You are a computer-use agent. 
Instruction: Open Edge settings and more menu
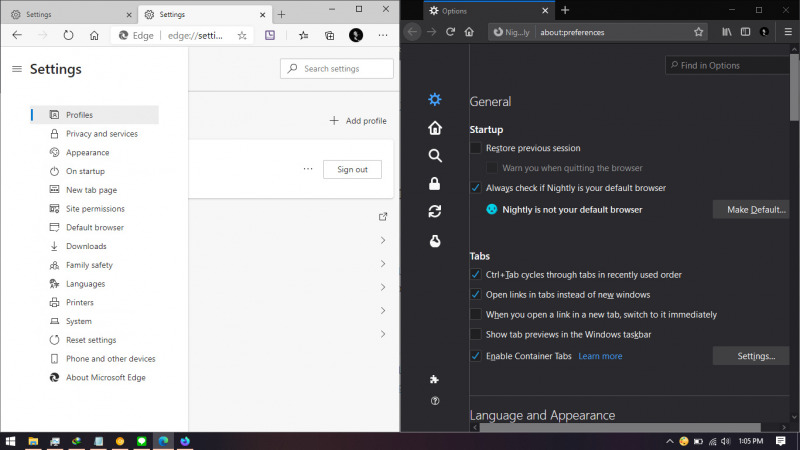pos(383,35)
